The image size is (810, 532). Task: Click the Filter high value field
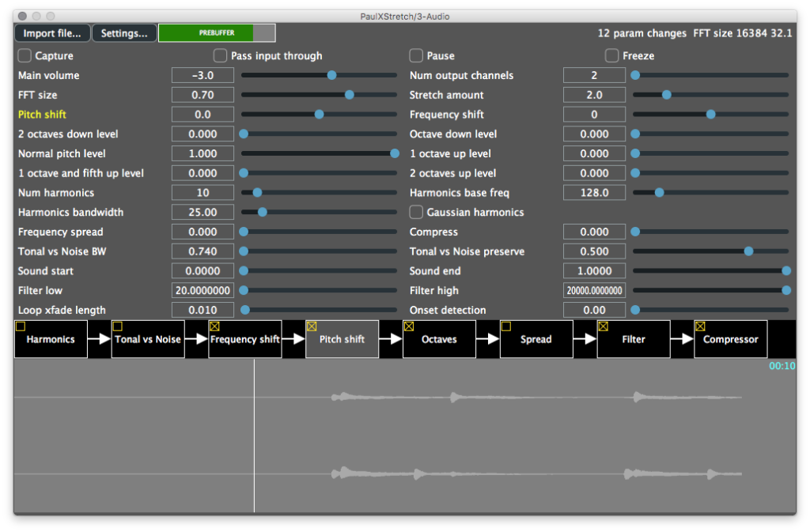click(594, 291)
